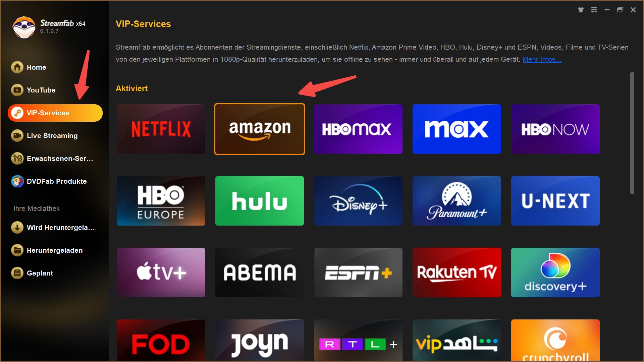This screenshot has height=362, width=644.
Task: Select the Amazon Prime Video icon
Action: [260, 129]
